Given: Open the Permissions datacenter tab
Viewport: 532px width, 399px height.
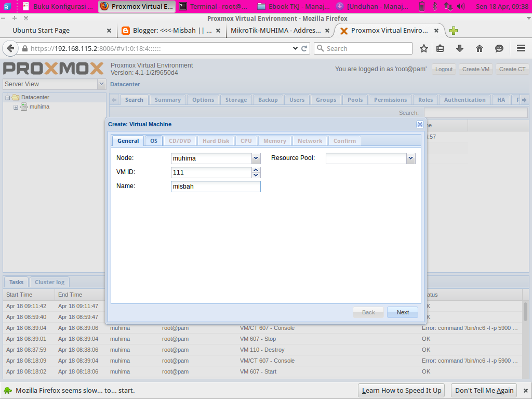Looking at the screenshot, I should 390,100.
